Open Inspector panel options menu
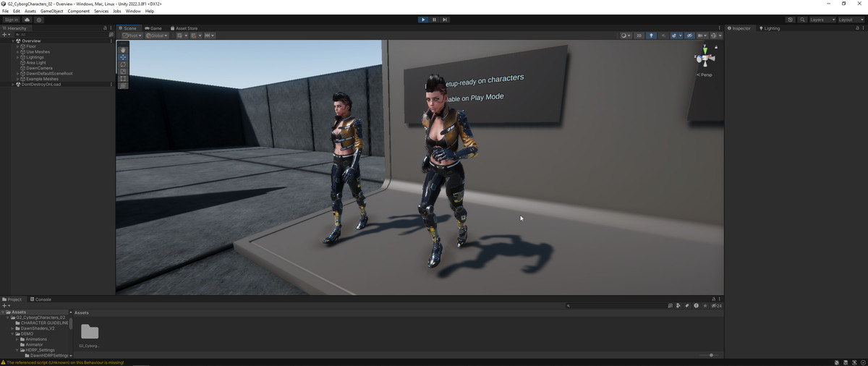Screen dimensions: 868x366 [864, 28]
